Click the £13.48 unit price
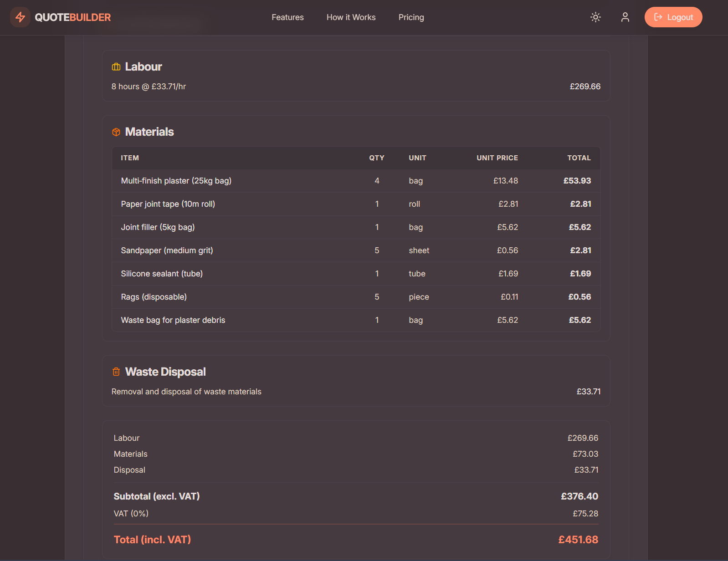728x561 pixels. pyautogui.click(x=506, y=181)
